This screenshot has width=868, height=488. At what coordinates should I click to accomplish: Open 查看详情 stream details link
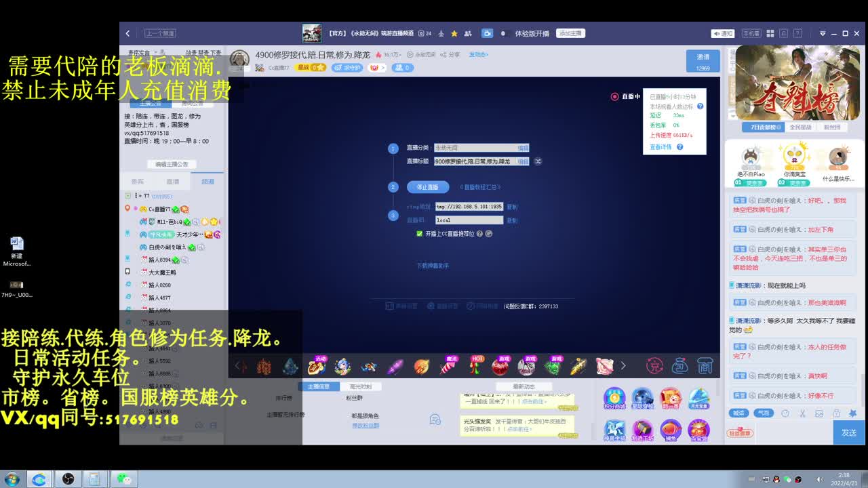click(x=660, y=147)
